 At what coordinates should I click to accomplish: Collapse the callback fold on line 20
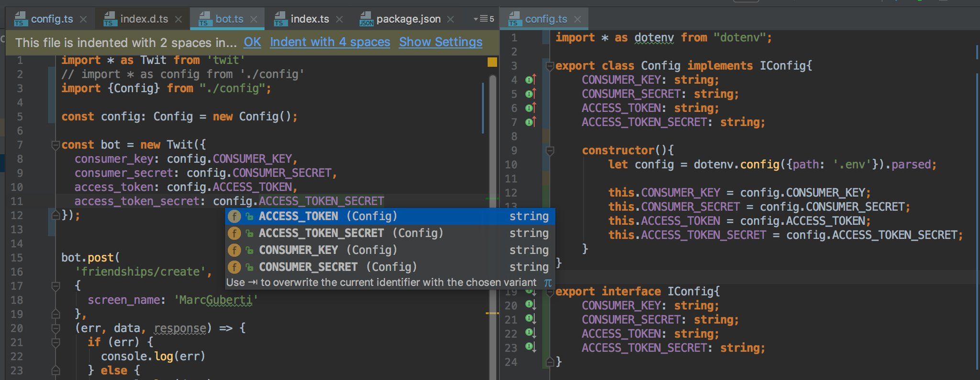(56, 328)
